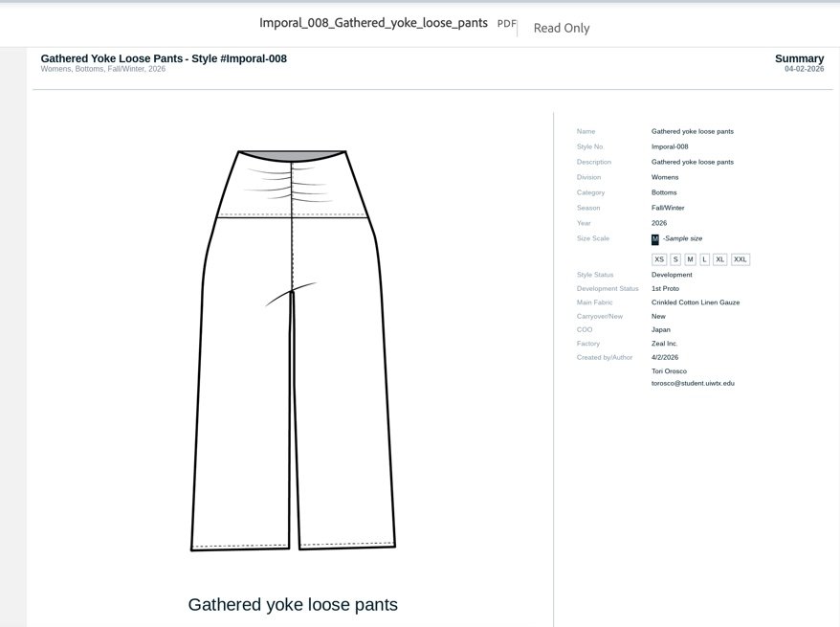
Task: Select the XL size box
Action: [x=720, y=259]
